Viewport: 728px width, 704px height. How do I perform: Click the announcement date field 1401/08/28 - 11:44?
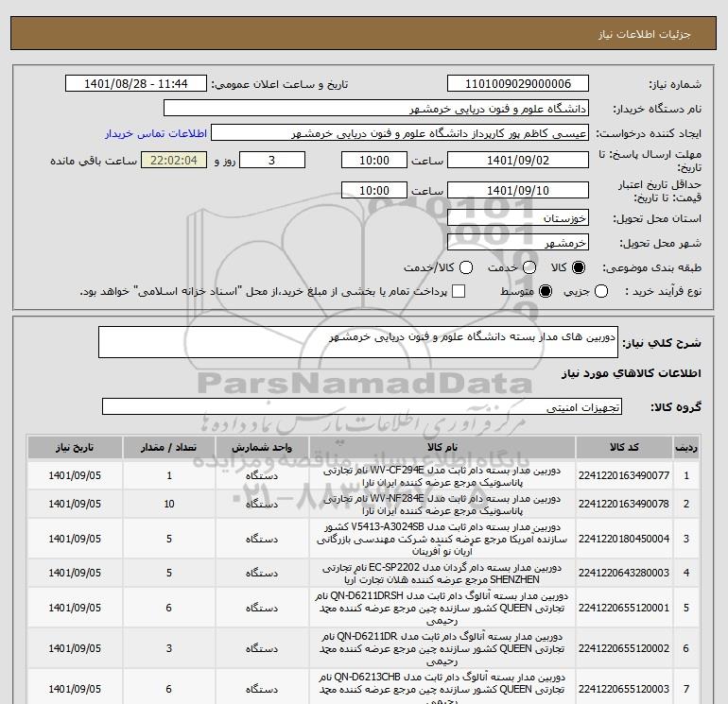point(135,84)
